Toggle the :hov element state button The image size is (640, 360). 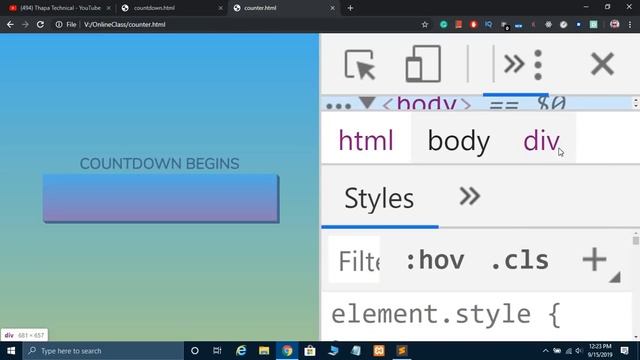tap(435, 260)
